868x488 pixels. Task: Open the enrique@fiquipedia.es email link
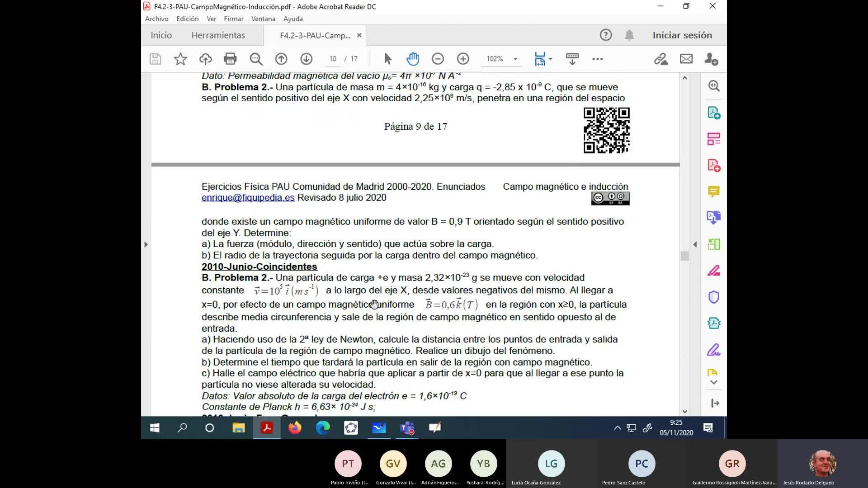(248, 197)
